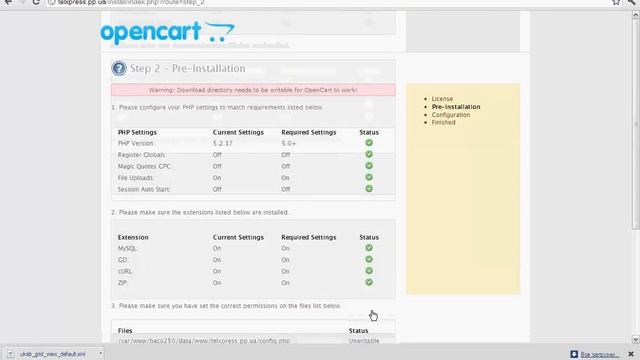Click scrollbar down arrow
The image size is (640, 360).
click(636, 339)
